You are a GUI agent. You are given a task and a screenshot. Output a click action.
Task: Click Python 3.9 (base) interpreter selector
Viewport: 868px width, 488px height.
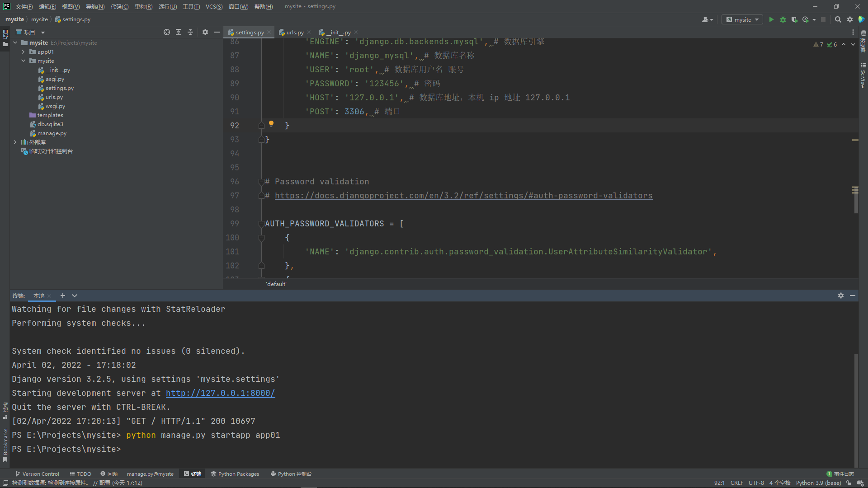[x=818, y=483]
